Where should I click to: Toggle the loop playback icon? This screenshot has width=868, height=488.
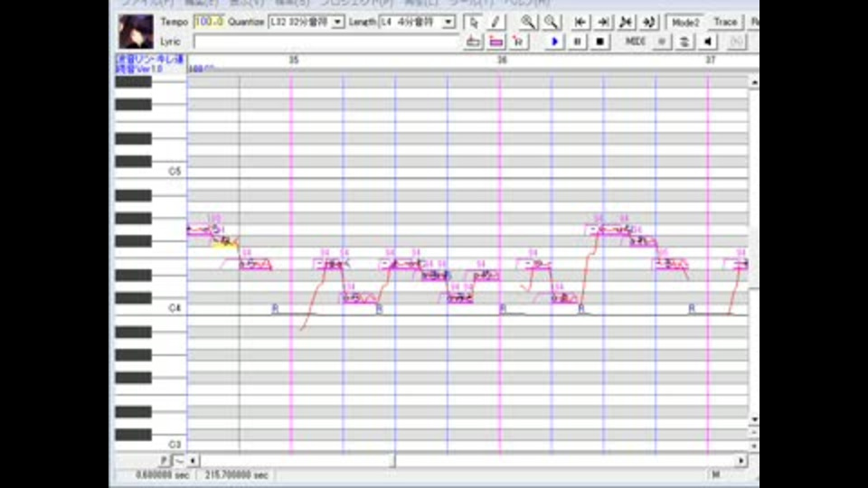pos(684,42)
